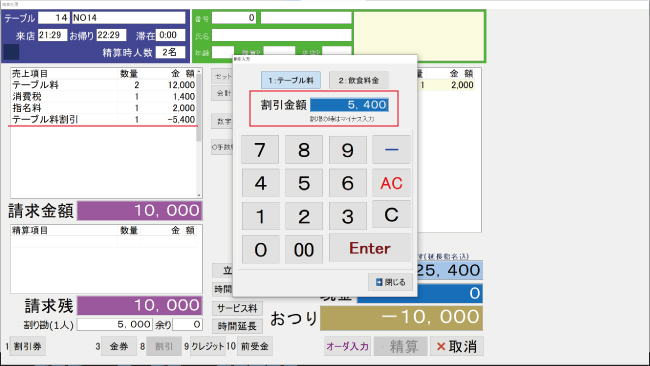Select the テーブル料割引 row in sales list

103,119
